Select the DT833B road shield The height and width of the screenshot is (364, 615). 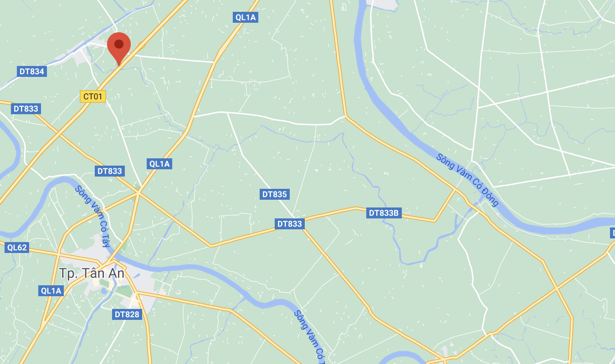pyautogui.click(x=384, y=213)
